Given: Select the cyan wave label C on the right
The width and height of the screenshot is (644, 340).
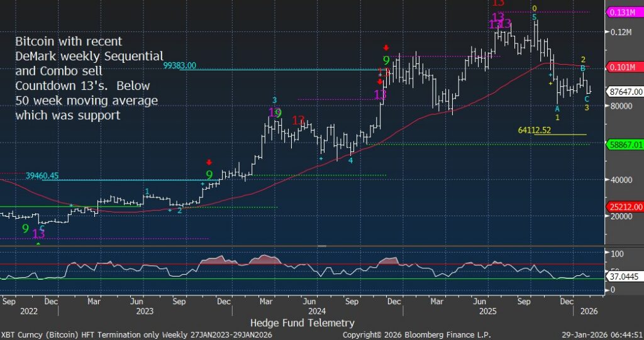Looking at the screenshot, I should click(x=587, y=99).
